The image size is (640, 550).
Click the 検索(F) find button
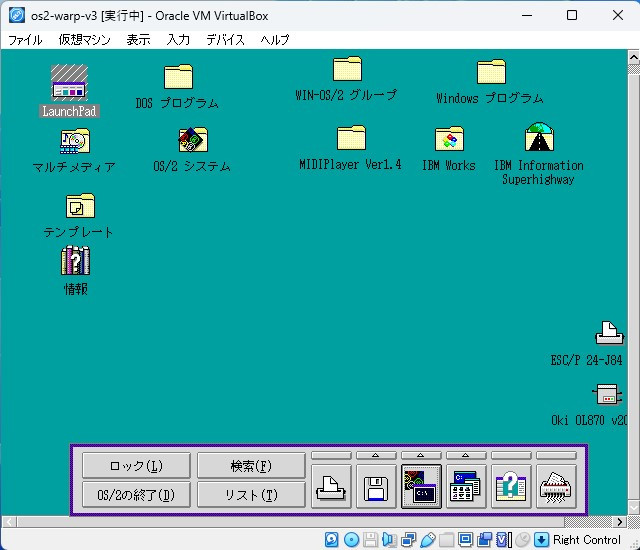coord(251,466)
